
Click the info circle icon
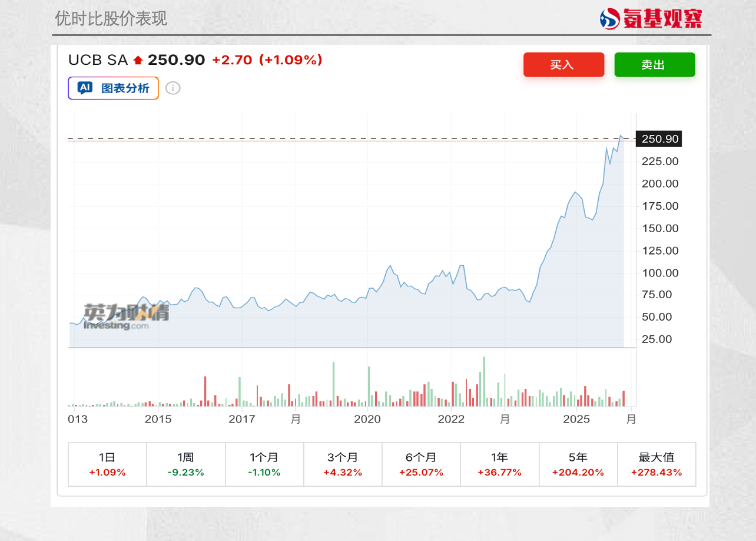coord(173,88)
